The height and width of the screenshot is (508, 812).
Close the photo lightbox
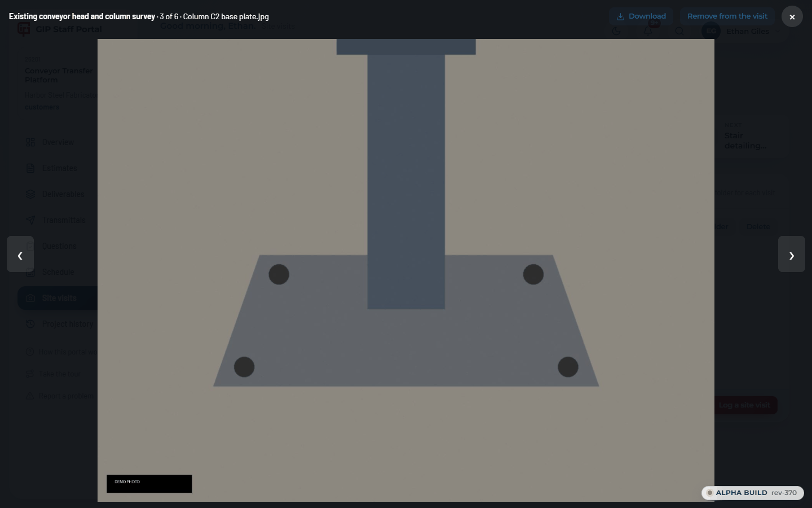point(792,17)
